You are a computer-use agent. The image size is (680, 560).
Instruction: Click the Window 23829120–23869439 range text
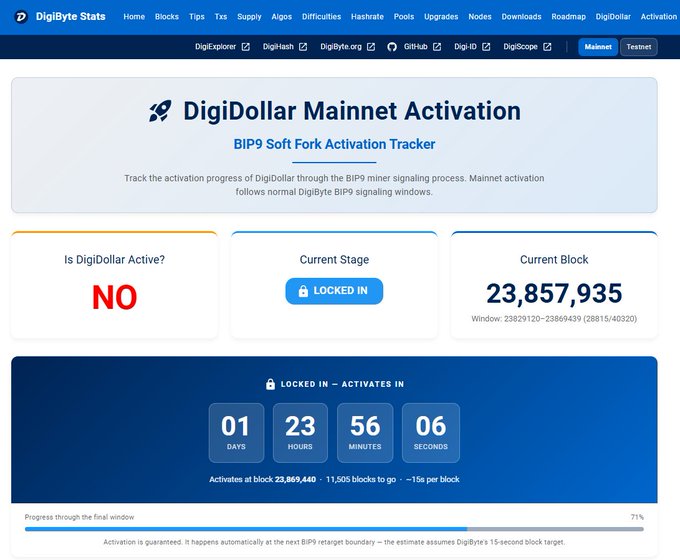pyautogui.click(x=554, y=319)
